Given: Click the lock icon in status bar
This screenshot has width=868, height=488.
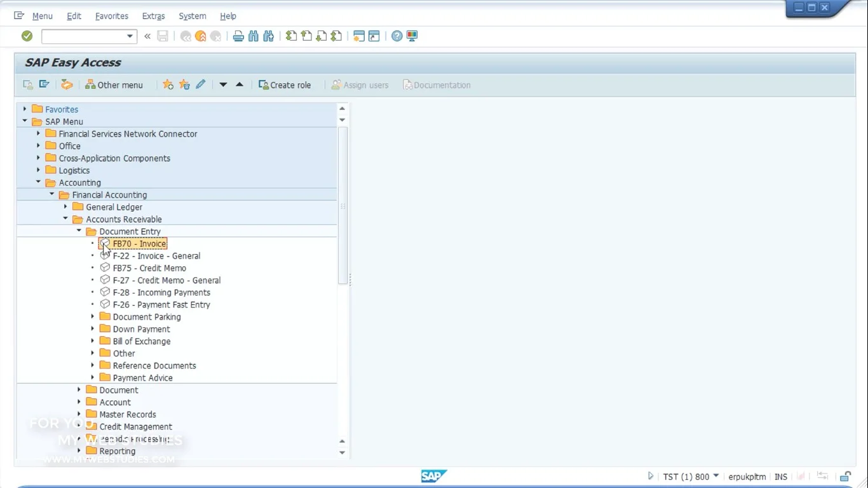Looking at the screenshot, I should tap(845, 477).
